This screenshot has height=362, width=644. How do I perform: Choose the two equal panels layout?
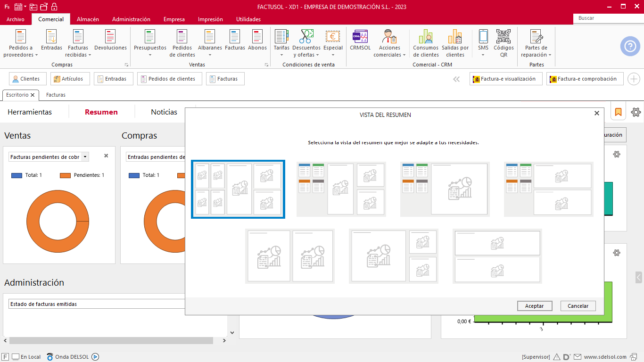coord(290,256)
